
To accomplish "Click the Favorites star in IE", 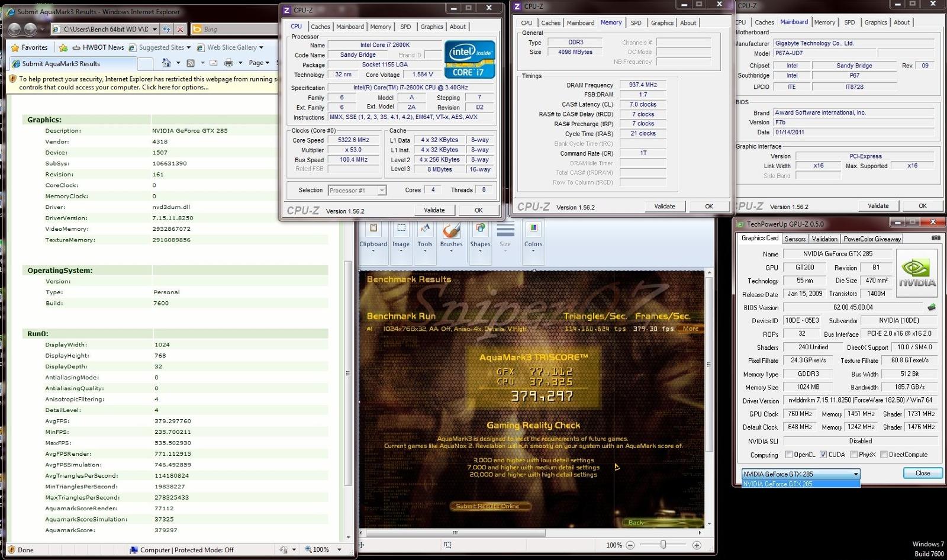I will [15, 47].
